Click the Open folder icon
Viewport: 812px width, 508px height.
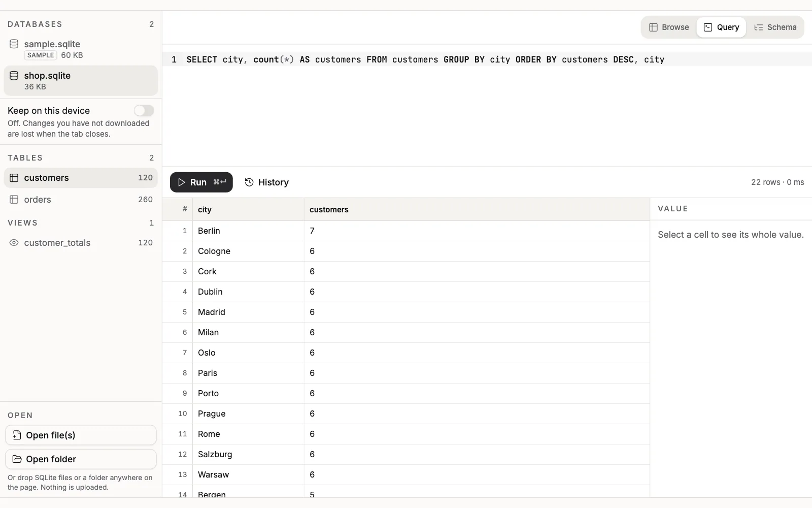[17, 459]
